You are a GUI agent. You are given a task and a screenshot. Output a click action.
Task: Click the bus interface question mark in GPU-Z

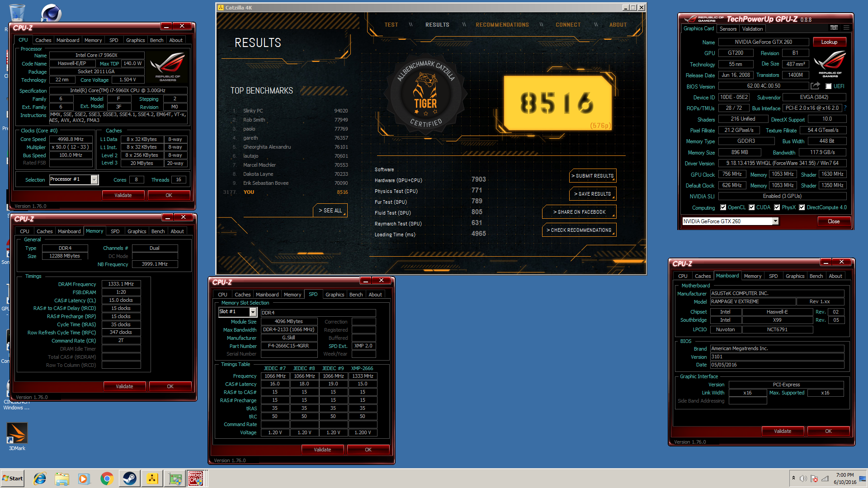[x=845, y=108]
